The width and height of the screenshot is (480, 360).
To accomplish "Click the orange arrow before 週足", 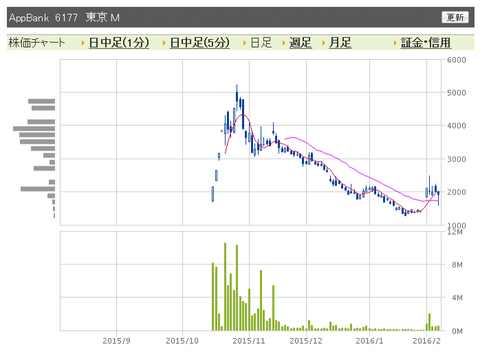I will tap(284, 43).
